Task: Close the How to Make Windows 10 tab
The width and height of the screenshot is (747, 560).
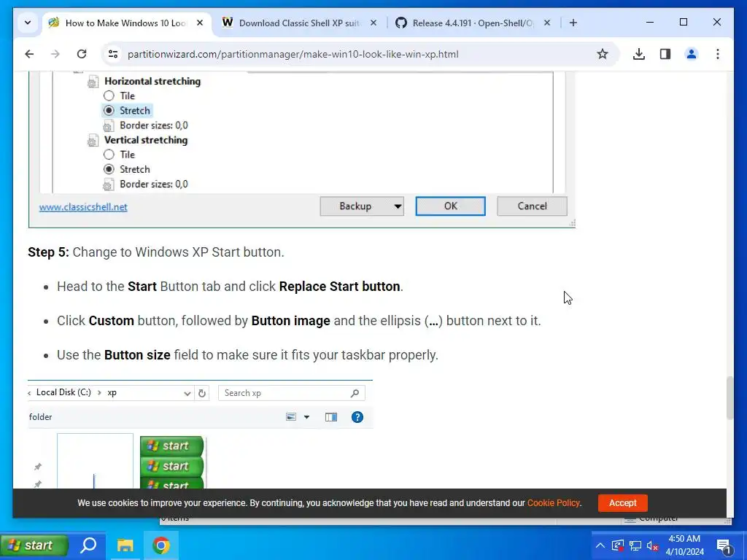Action: pos(200,23)
